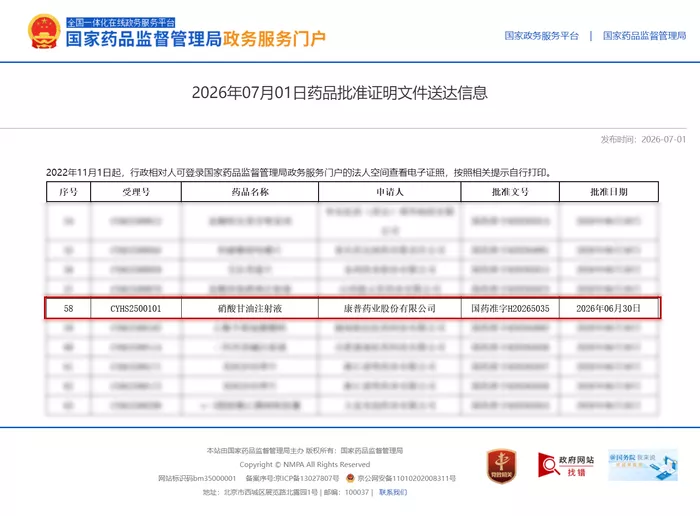Select the applicant 康普药业股份有限公司
The width and height of the screenshot is (700, 516).
click(390, 308)
